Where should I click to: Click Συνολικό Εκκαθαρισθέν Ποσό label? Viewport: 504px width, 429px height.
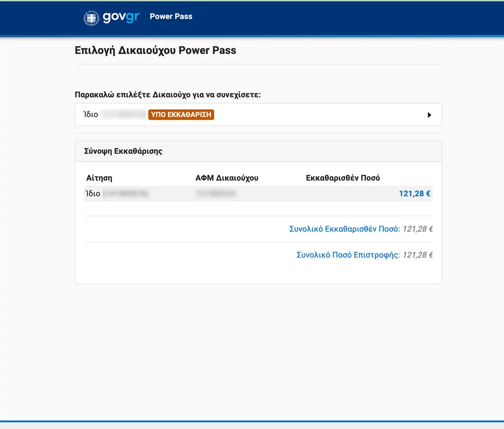click(x=344, y=229)
